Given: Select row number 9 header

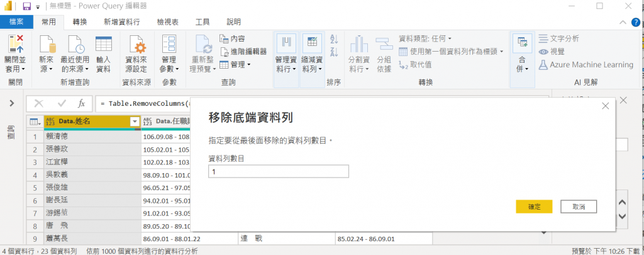Looking at the screenshot, I should 35,238.
